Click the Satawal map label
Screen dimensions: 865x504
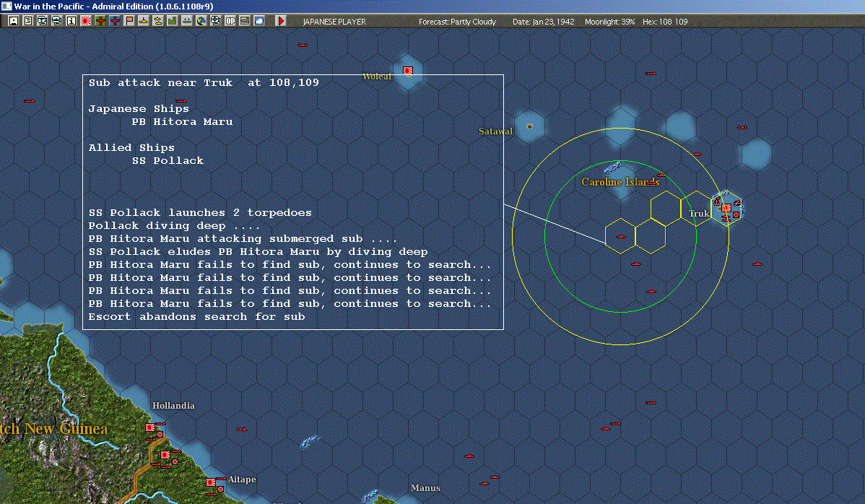[495, 131]
